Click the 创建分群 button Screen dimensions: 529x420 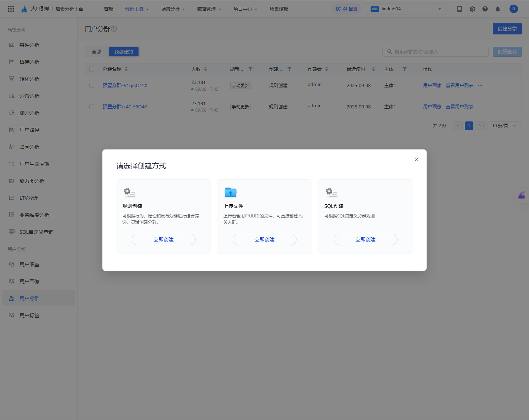click(507, 29)
